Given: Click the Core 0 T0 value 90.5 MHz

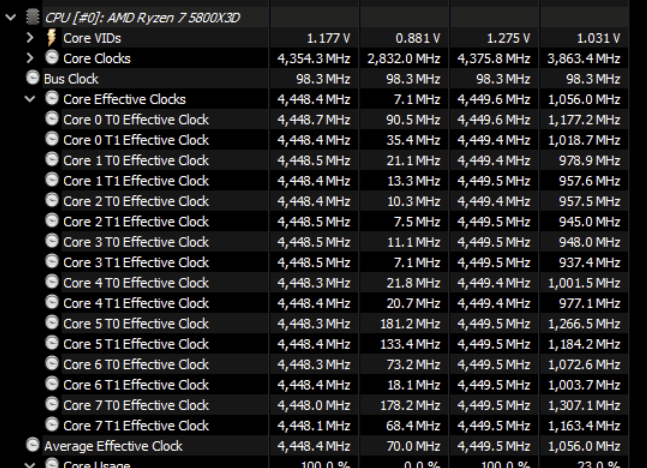Looking at the screenshot, I should [413, 120].
